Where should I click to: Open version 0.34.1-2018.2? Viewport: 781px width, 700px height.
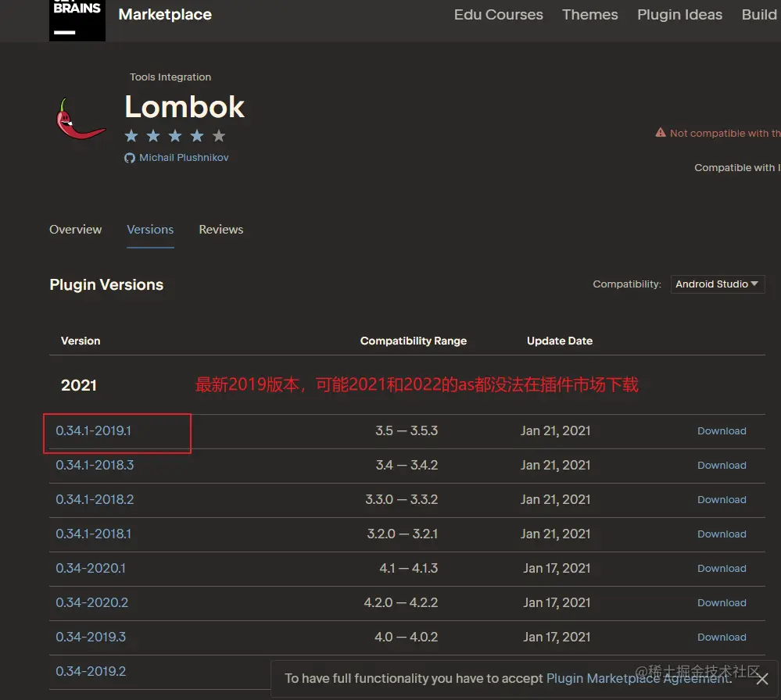[95, 499]
